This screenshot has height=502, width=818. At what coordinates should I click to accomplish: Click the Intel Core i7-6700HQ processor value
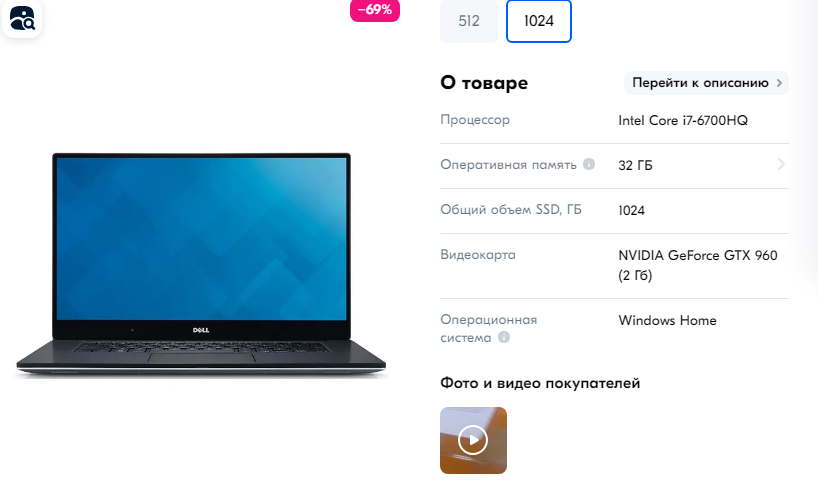click(683, 121)
